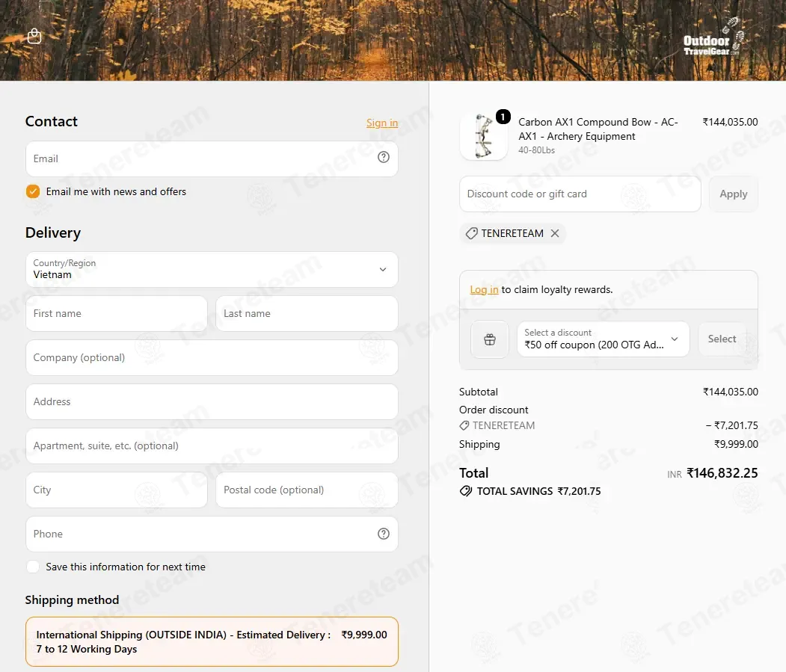The width and height of the screenshot is (786, 672).
Task: Click the Outdoor TravelGear logo
Action: point(713,37)
